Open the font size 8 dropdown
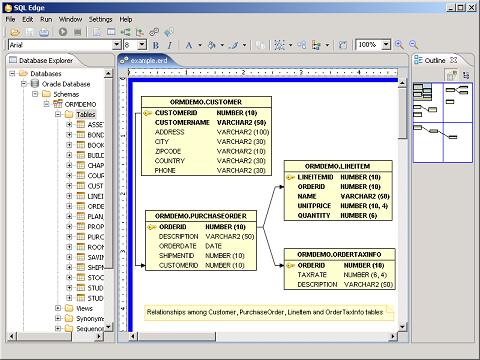Viewport: 480px width, 360px height. 142,45
